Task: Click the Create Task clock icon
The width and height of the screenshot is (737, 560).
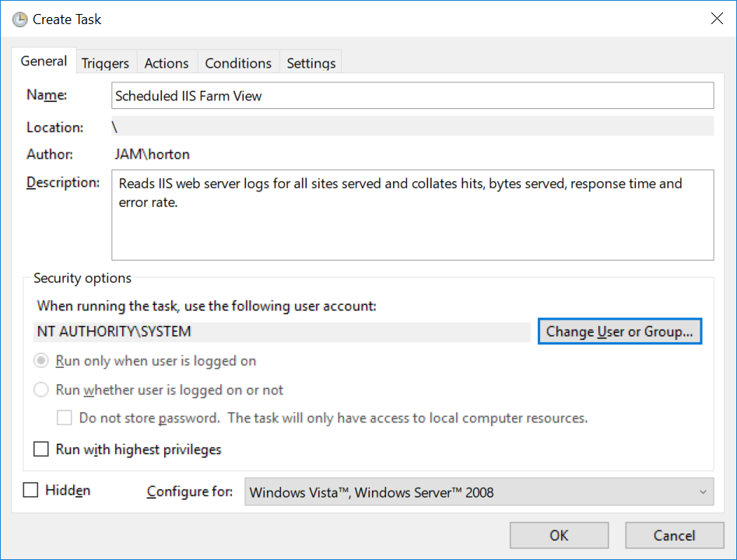Action: pyautogui.click(x=19, y=19)
